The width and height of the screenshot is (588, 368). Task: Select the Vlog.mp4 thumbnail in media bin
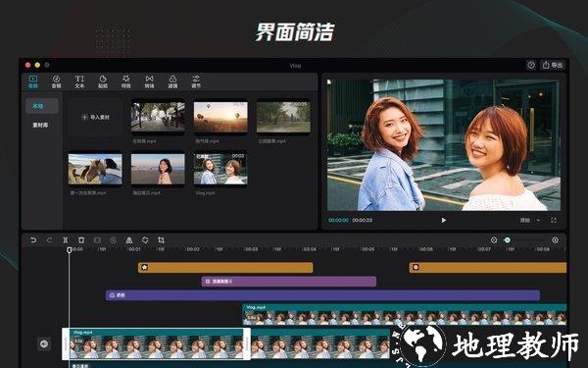tap(220, 169)
